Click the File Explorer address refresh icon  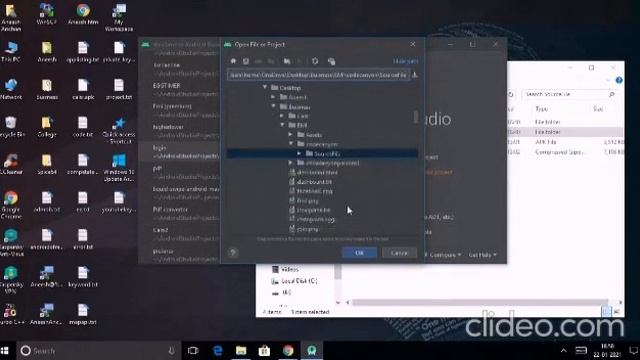pyautogui.click(x=511, y=94)
